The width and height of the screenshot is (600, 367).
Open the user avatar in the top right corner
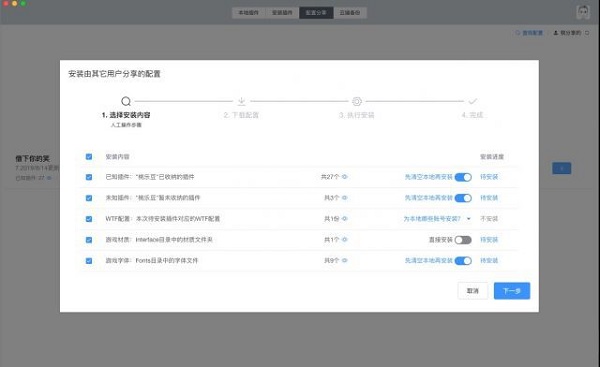[583, 12]
